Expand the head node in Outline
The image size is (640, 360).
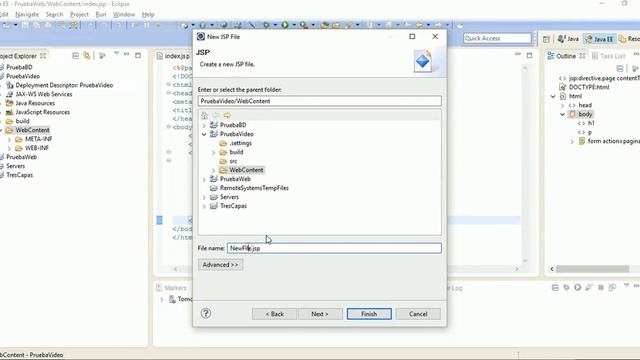point(562,105)
